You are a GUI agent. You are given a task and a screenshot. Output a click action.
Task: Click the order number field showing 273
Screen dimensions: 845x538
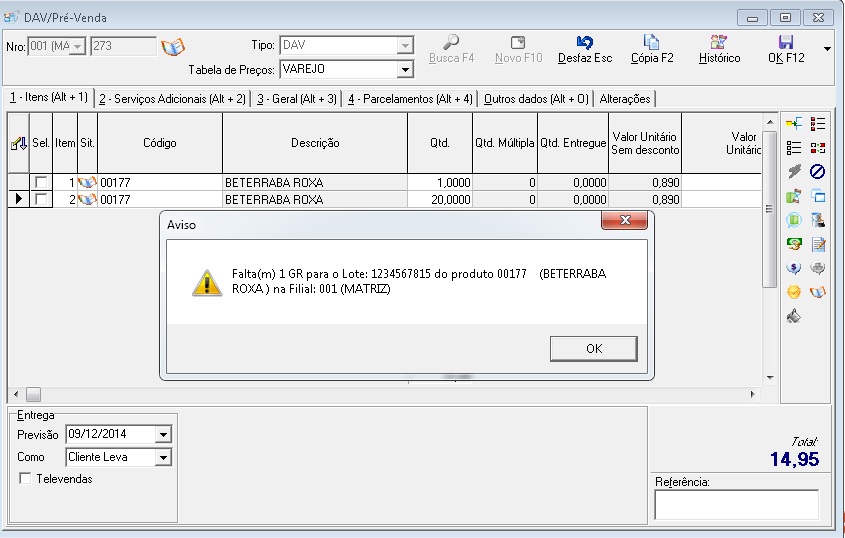(x=123, y=46)
